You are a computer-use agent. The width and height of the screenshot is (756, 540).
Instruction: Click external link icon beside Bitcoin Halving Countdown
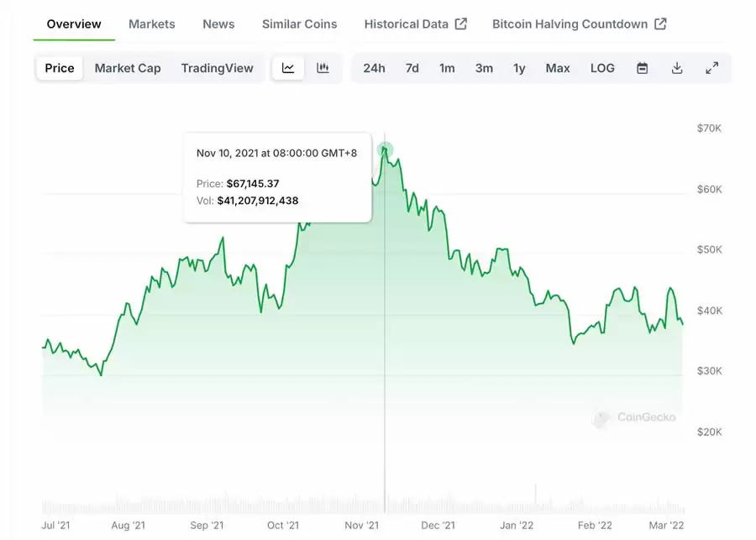(x=660, y=24)
